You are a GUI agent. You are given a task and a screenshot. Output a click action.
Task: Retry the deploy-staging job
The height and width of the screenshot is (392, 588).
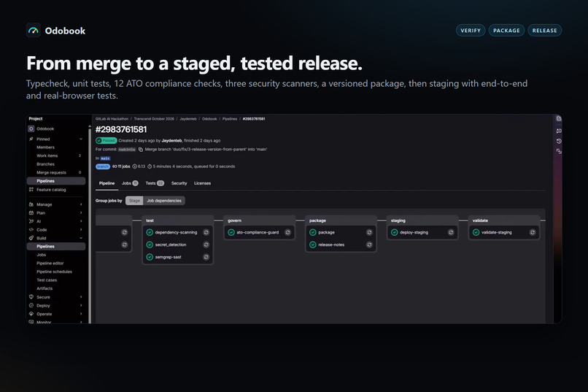click(x=451, y=232)
